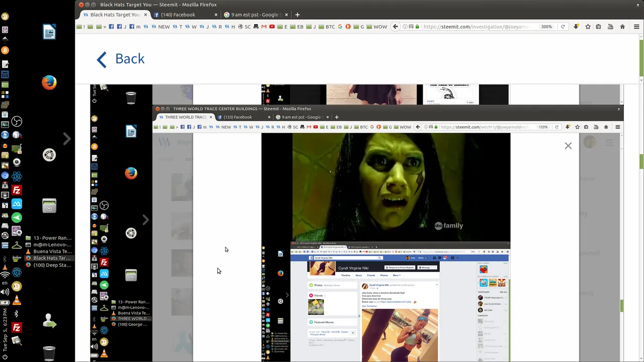This screenshot has width=644, height=362.
Task: Open file archive cabinet icon on the outermost desktop
Action: tap(49, 206)
